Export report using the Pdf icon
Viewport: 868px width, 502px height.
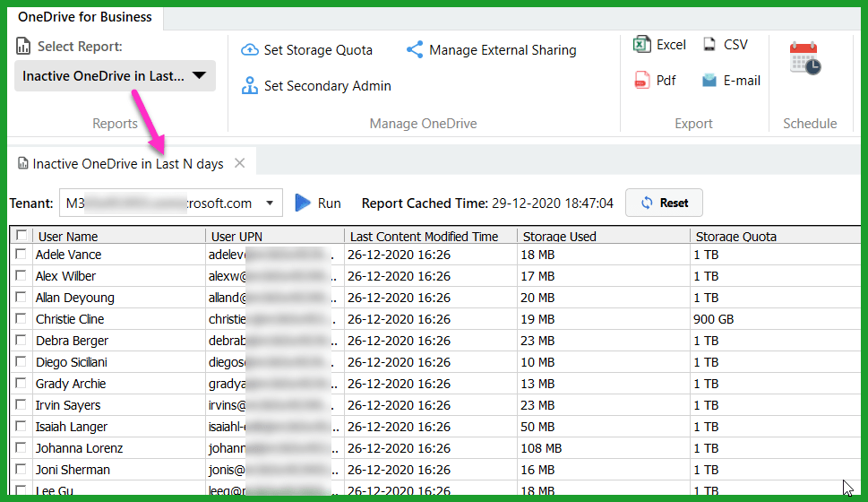point(642,81)
